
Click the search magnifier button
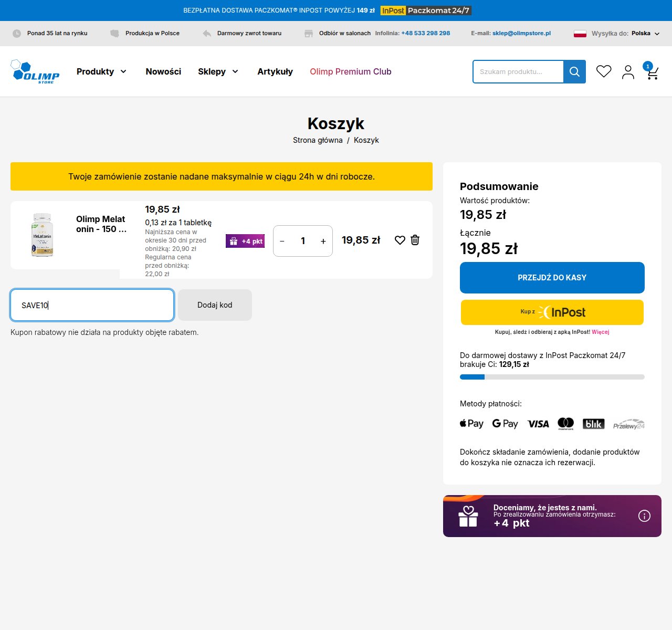pos(574,71)
